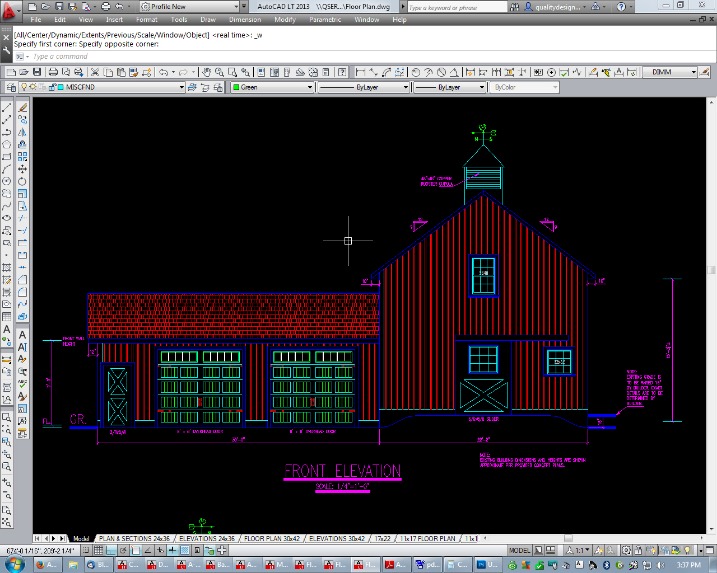Toggle MODEL space button in status bar
Screen dimensions: 717x573
pyautogui.click(x=519, y=550)
